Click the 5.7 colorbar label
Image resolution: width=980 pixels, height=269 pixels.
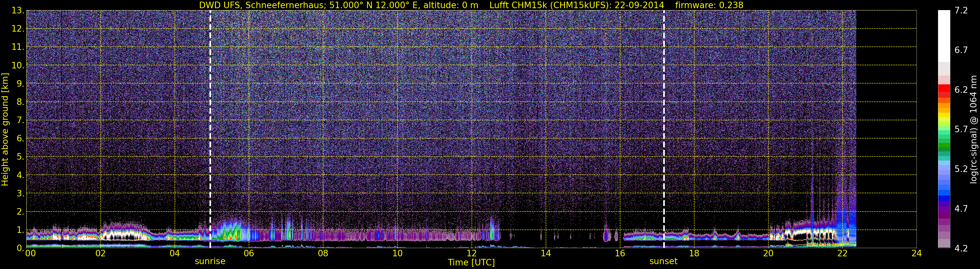(x=961, y=130)
